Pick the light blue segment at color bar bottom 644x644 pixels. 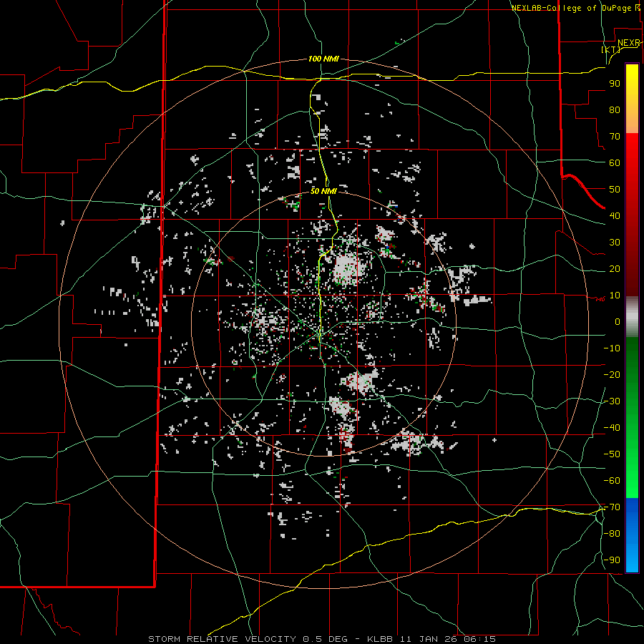(632, 560)
